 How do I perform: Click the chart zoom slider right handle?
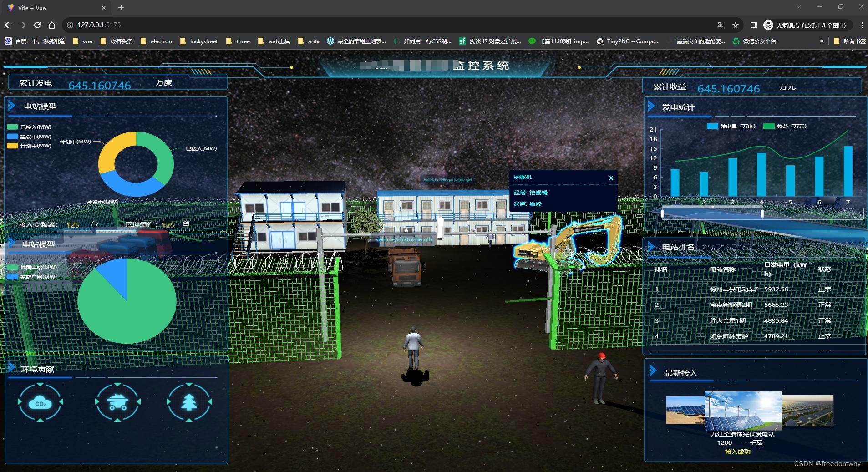pos(762,213)
